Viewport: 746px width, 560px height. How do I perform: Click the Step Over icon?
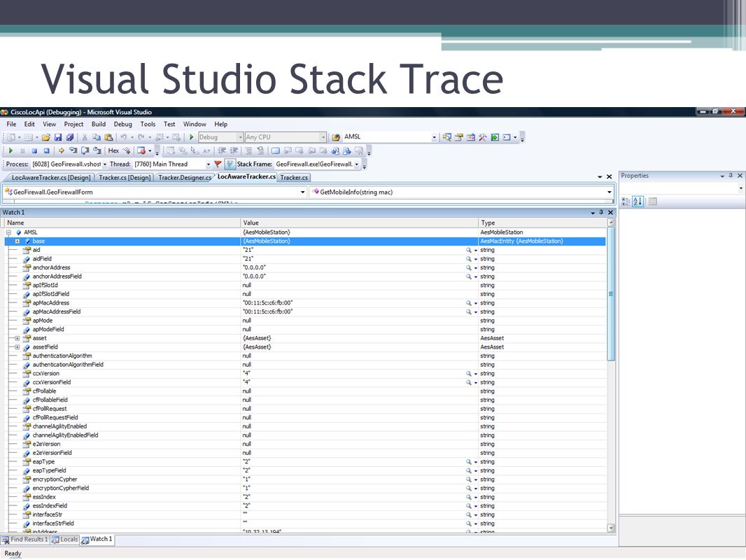click(85, 150)
